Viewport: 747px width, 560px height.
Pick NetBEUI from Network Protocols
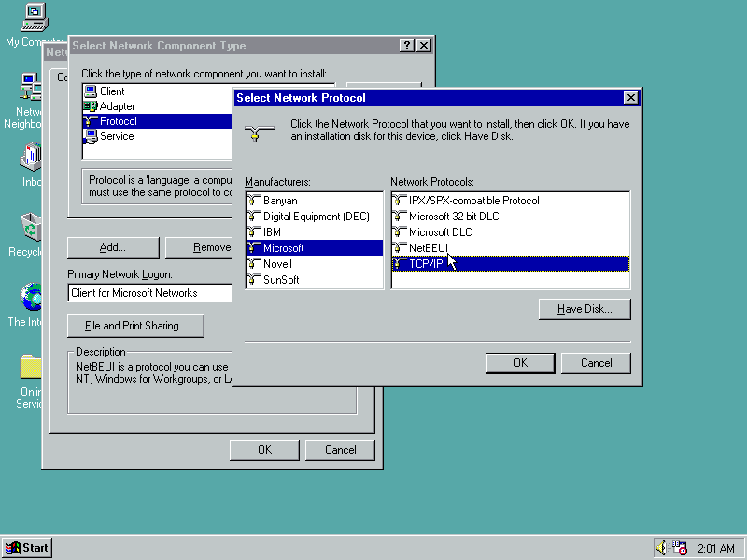tap(429, 248)
